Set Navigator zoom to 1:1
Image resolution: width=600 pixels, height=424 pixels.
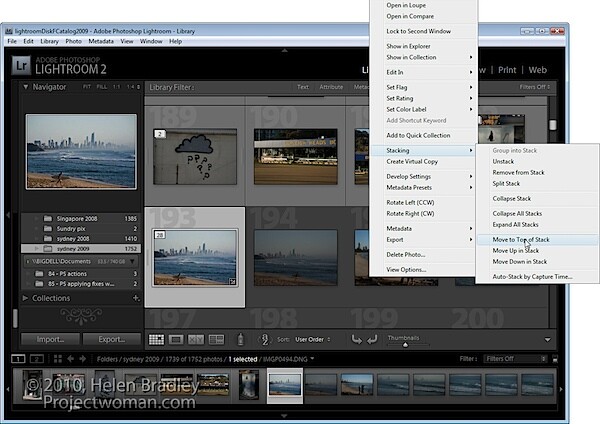click(116, 87)
